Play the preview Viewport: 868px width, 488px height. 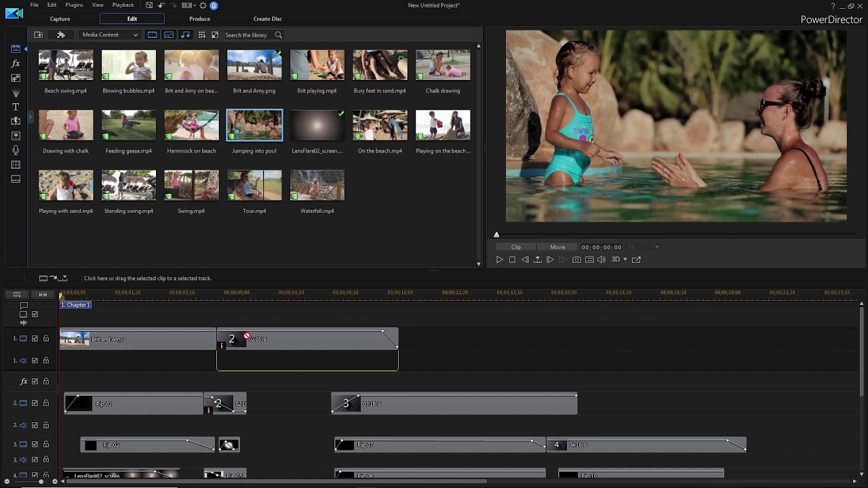coord(500,260)
